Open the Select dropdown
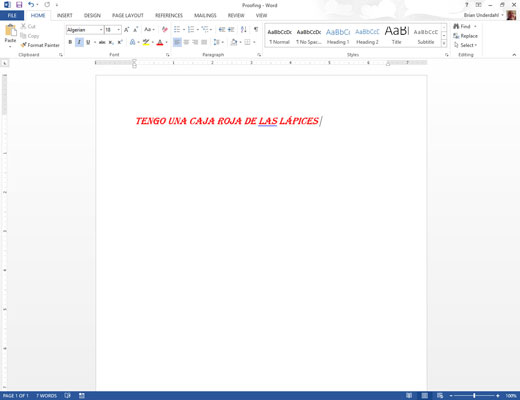The width and height of the screenshot is (520, 400). 466,45
